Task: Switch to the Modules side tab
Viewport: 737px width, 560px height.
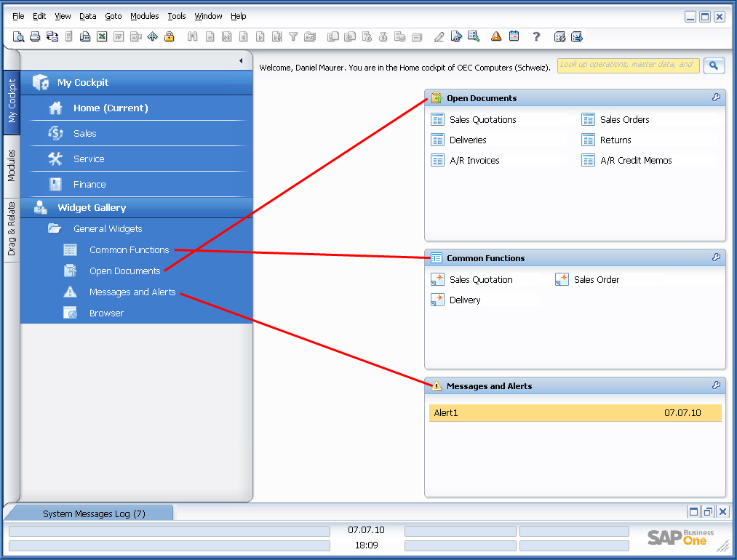Action: (x=12, y=166)
